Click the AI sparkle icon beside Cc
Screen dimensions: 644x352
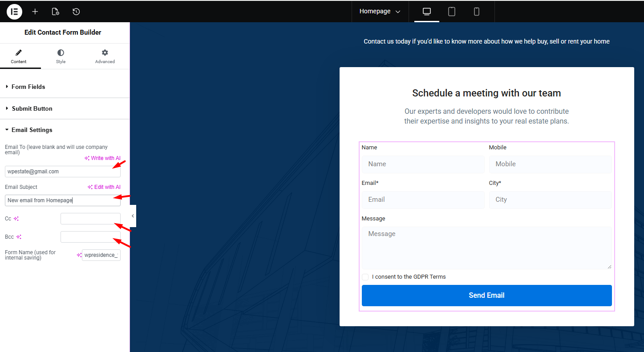click(x=16, y=219)
